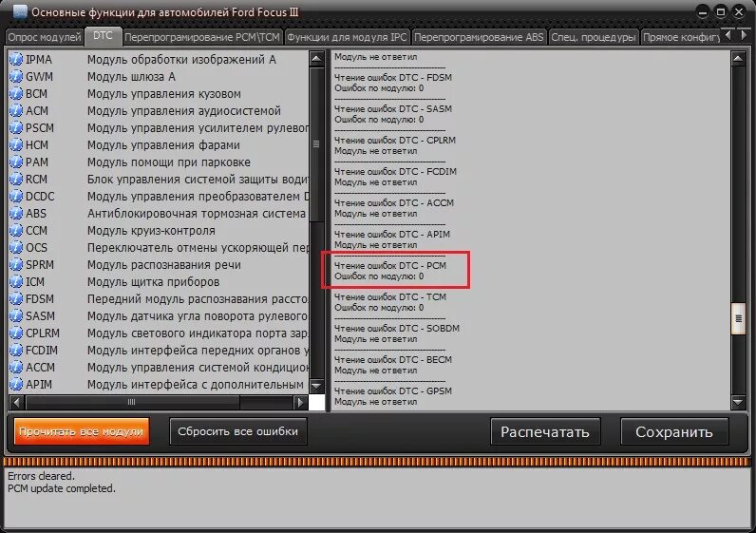Click the info icon beside ACCM

[x=16, y=368]
